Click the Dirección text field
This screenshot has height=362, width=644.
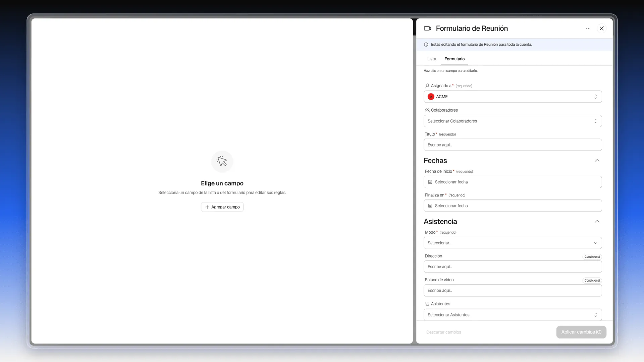[513, 267]
